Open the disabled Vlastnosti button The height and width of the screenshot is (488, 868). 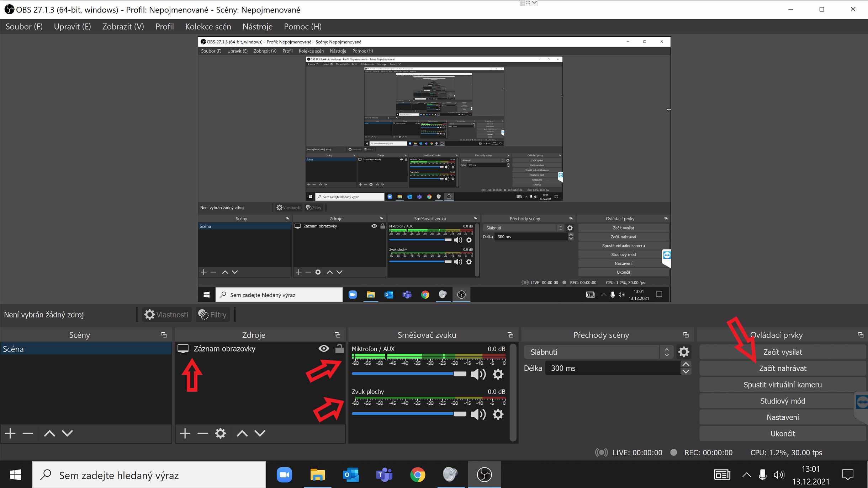coord(166,315)
